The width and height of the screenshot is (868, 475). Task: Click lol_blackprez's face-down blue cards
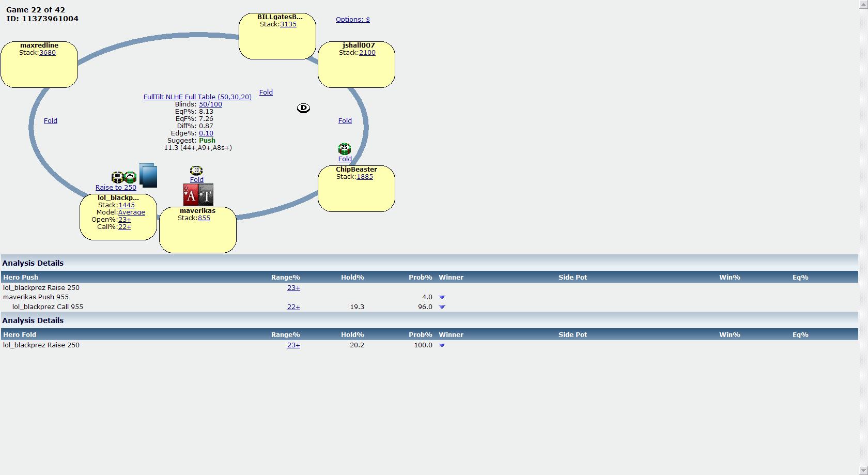pyautogui.click(x=148, y=175)
